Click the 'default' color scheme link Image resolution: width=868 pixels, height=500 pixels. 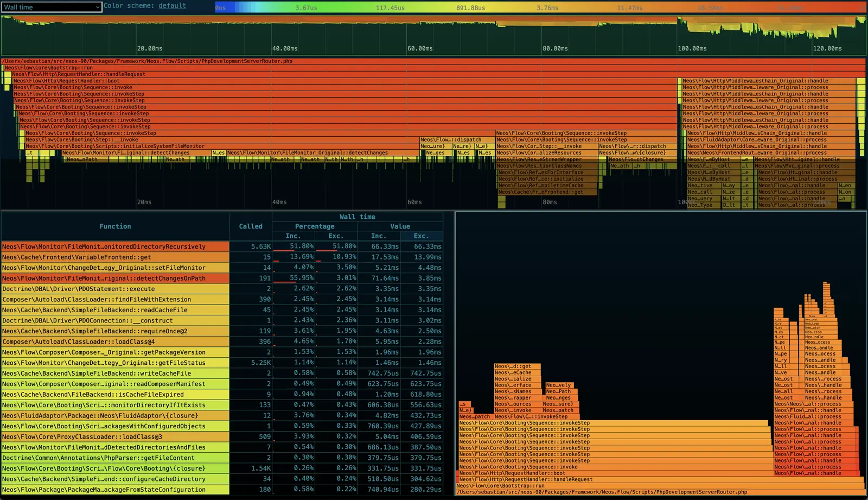pos(172,5)
